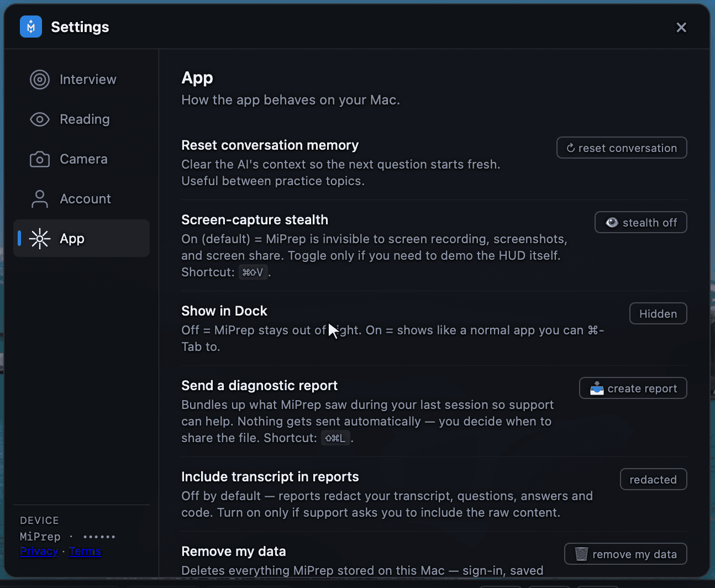Open the Interview settings tab
The width and height of the screenshot is (715, 588).
click(x=81, y=80)
